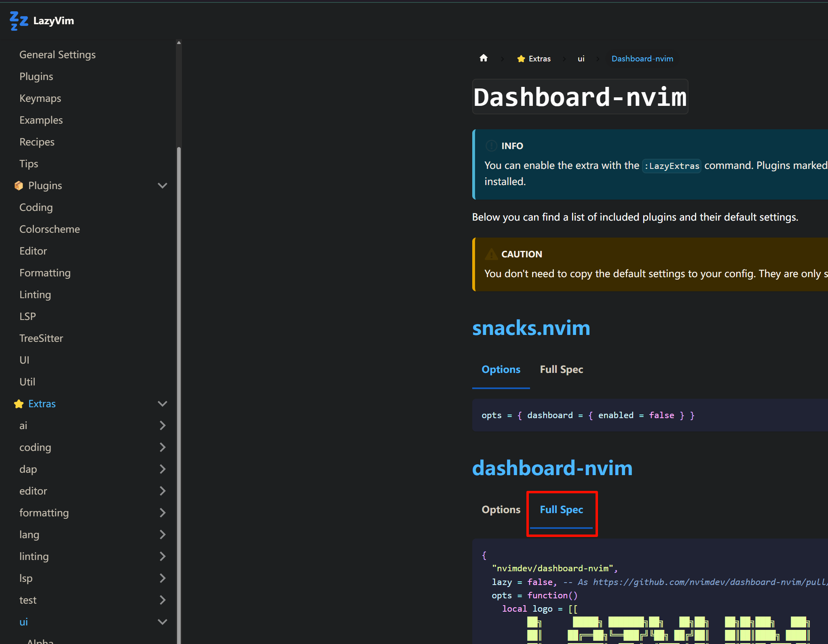Screen dimensions: 828x644
Task: Open lang extras category label
Action: tap(29, 535)
